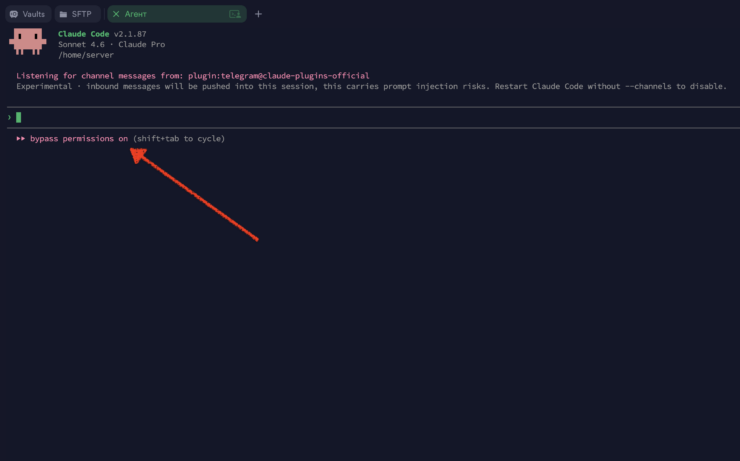Click the pink Claude mascot logo
Image resolution: width=740 pixels, height=461 pixels.
point(29,41)
